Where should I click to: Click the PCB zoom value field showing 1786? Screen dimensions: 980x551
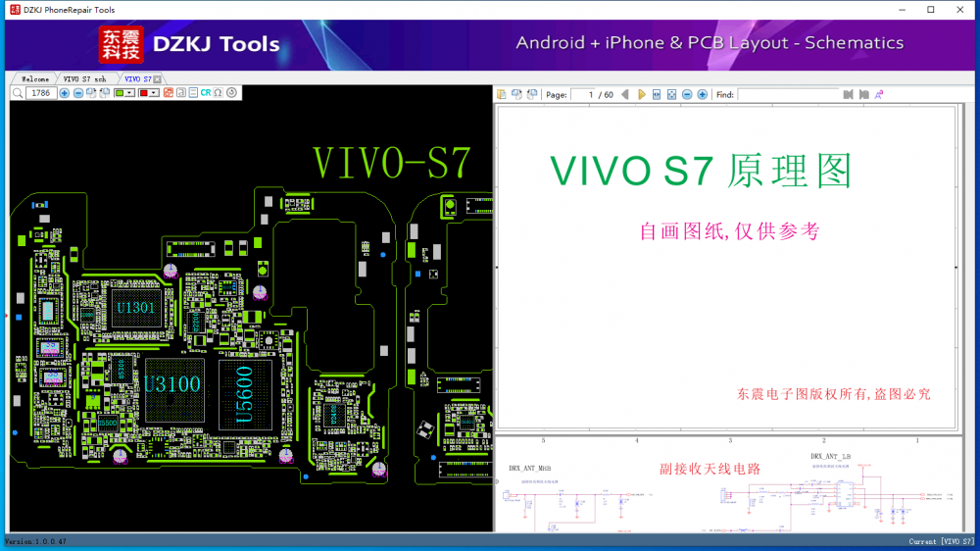41,93
